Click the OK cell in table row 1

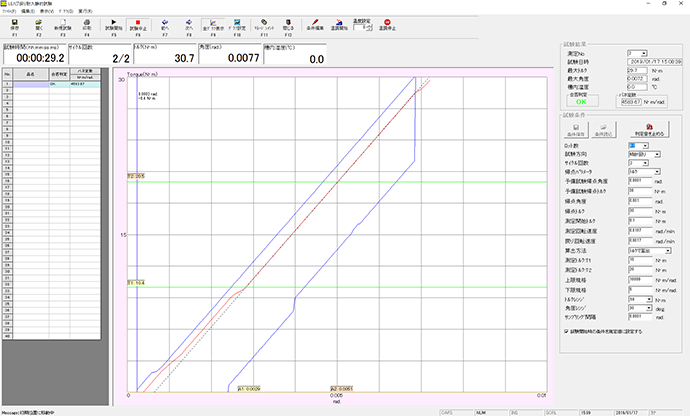pyautogui.click(x=59, y=84)
